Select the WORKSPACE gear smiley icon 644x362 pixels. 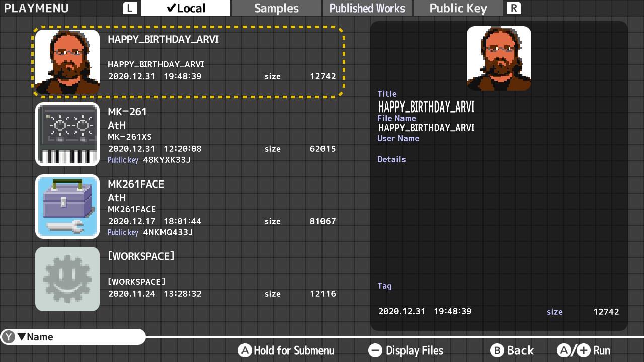coord(67,279)
